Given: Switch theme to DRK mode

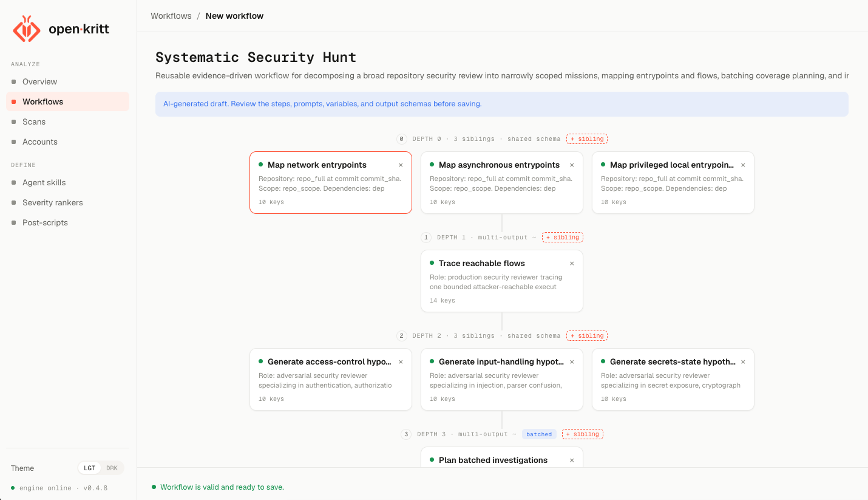Looking at the screenshot, I should pos(112,468).
